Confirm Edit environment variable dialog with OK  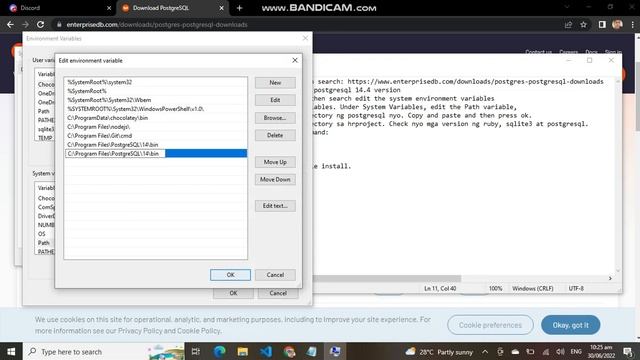pyautogui.click(x=231, y=275)
